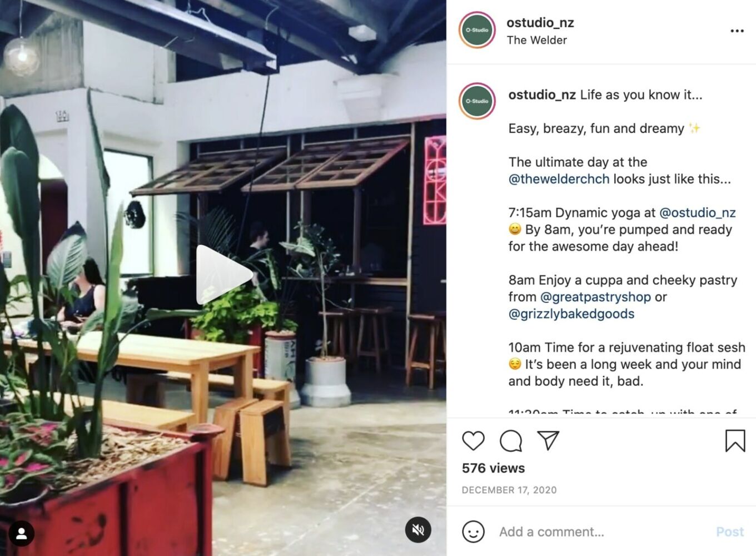Open The Welder location link
The width and height of the screenshot is (756, 556).
[537, 40]
